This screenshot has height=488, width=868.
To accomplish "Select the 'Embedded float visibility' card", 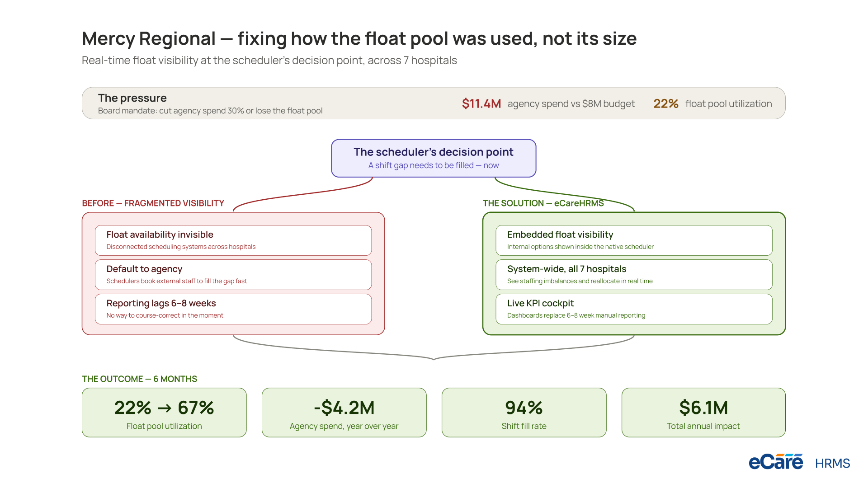I will coord(634,240).
